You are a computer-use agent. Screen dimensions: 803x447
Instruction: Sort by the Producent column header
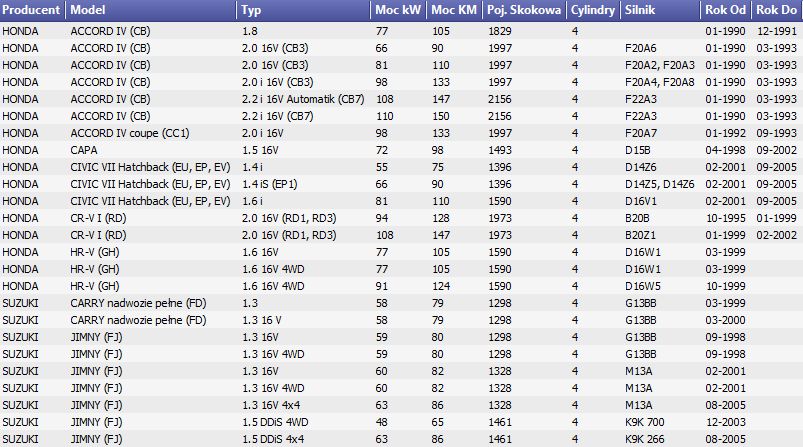click(32, 10)
